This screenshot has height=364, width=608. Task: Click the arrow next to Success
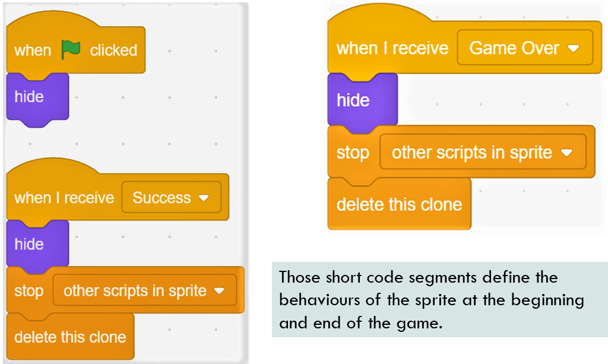(x=204, y=198)
